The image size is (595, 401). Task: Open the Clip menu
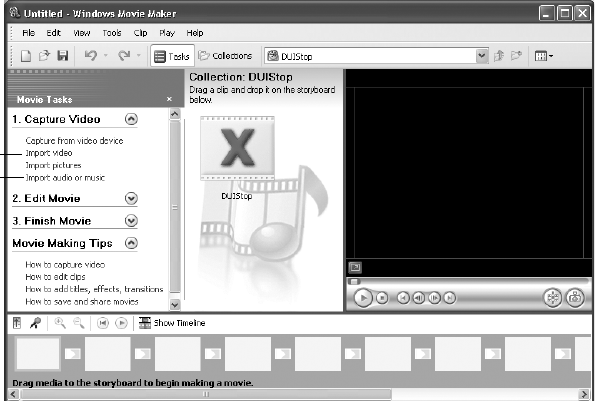(140, 33)
